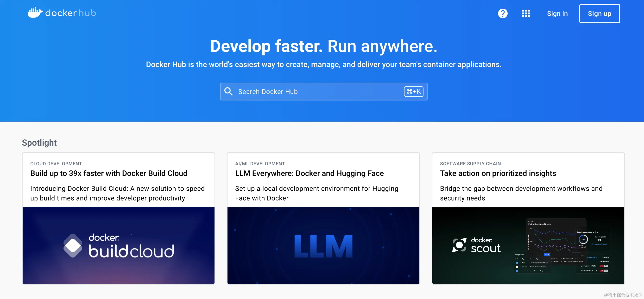This screenshot has width=644, height=299.
Task: Click the search magnifier icon
Action: [x=228, y=91]
